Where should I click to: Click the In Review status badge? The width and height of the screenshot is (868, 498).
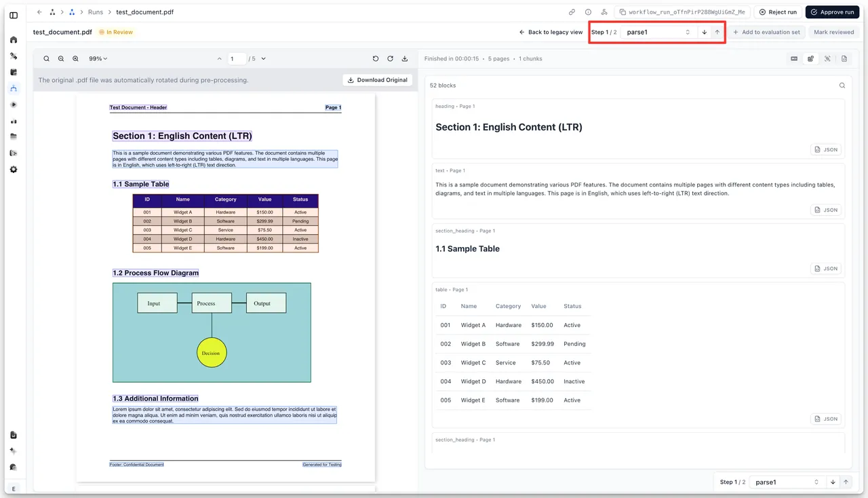coord(116,32)
